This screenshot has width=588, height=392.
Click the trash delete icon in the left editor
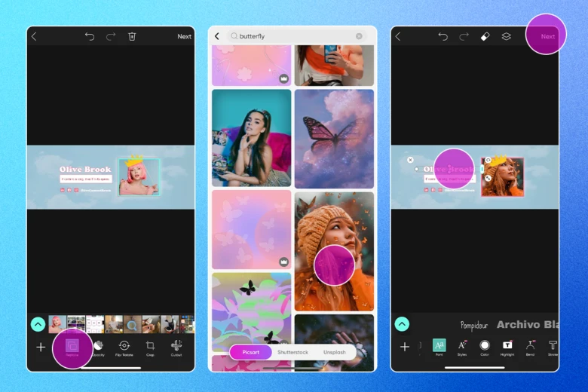point(132,36)
